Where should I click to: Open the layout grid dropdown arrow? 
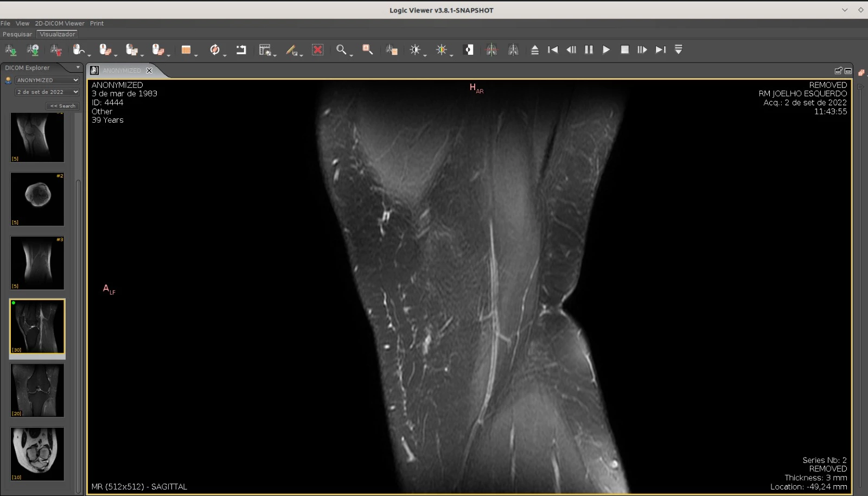click(x=196, y=55)
